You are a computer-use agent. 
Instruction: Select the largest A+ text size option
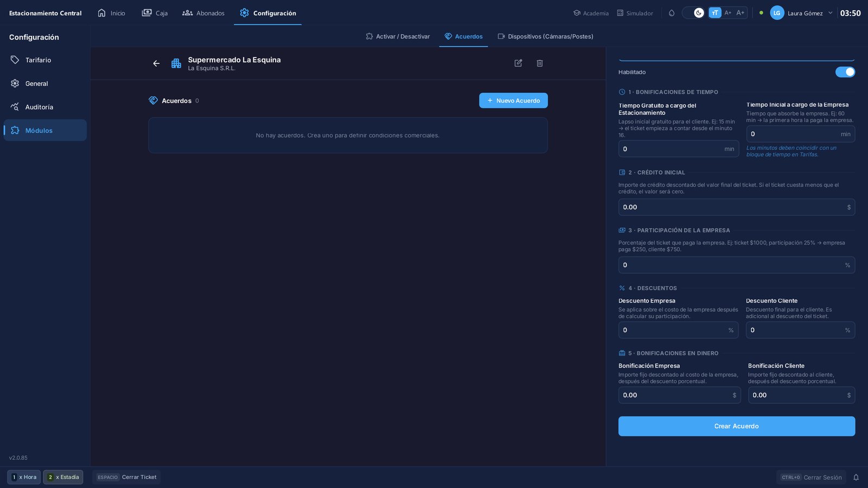point(741,13)
